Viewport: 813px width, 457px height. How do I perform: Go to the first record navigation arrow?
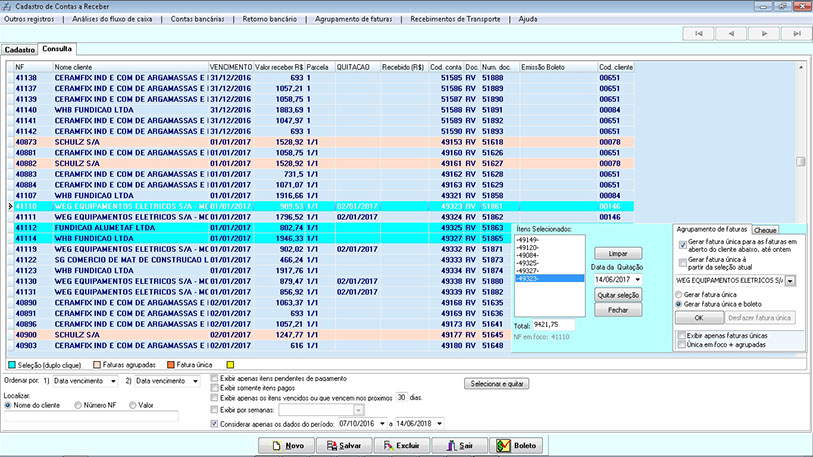(x=696, y=33)
